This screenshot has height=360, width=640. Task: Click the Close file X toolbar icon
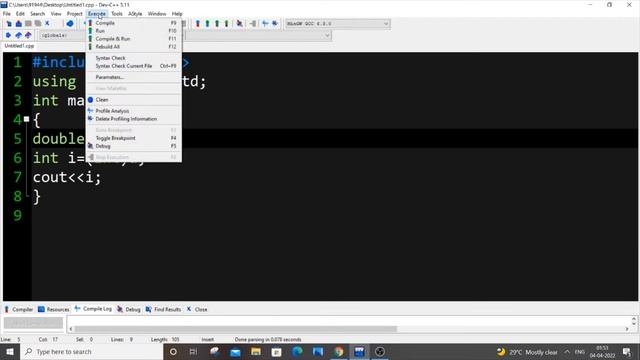pos(47,24)
